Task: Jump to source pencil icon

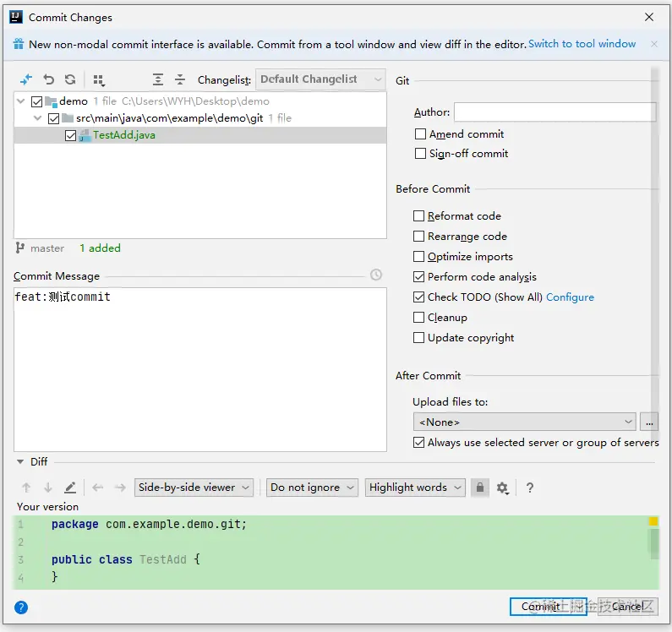Action: (x=70, y=488)
